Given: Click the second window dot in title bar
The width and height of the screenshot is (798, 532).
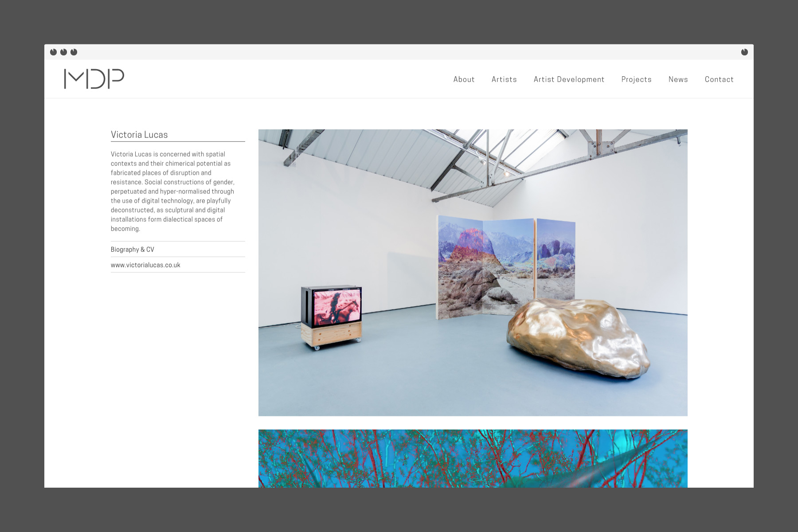Looking at the screenshot, I should click(x=63, y=52).
